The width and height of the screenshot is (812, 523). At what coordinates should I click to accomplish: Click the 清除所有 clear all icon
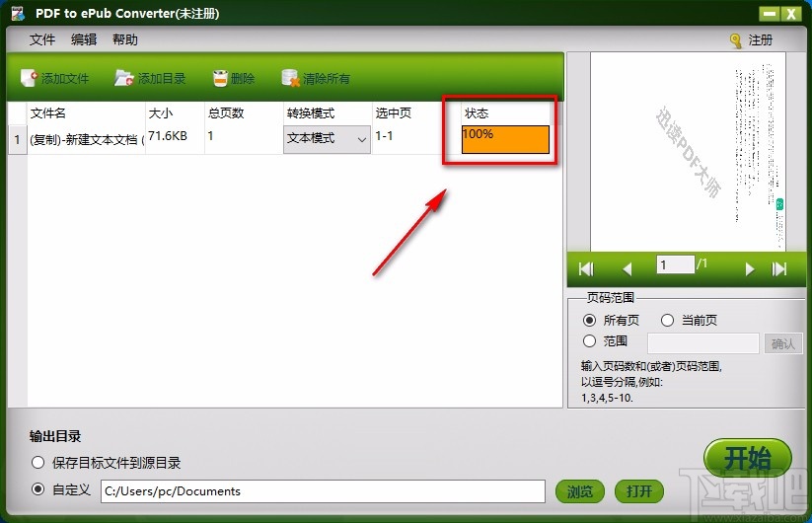click(x=290, y=78)
